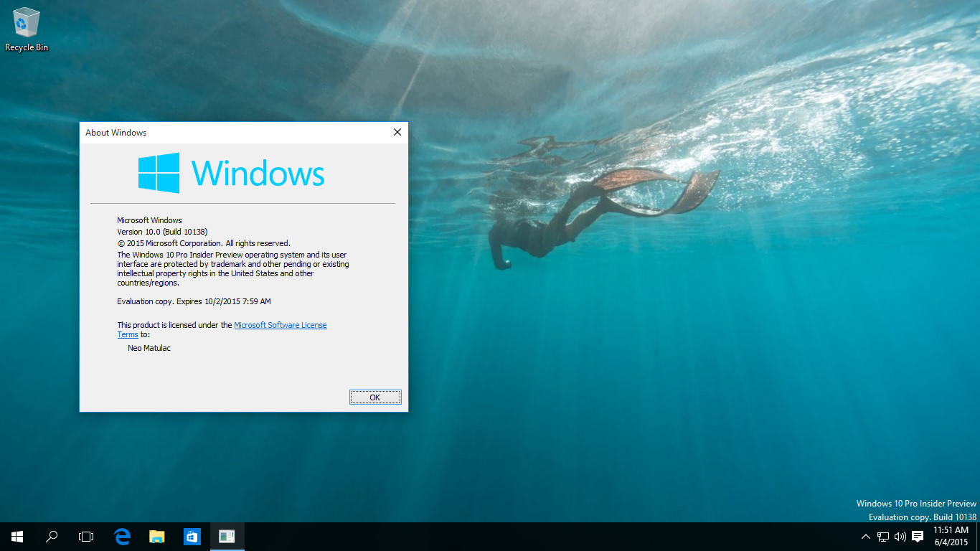Select the Build 10138 version text
This screenshot has height=551, width=980.
(x=164, y=232)
